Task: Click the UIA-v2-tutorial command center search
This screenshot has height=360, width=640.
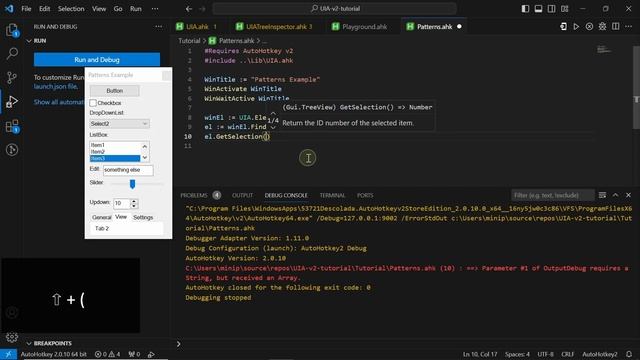Action: (x=335, y=9)
